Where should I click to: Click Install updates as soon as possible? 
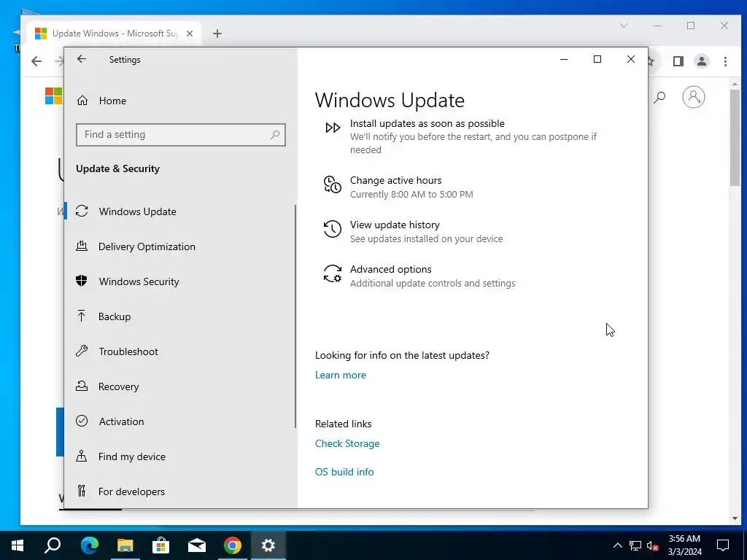pyautogui.click(x=427, y=123)
